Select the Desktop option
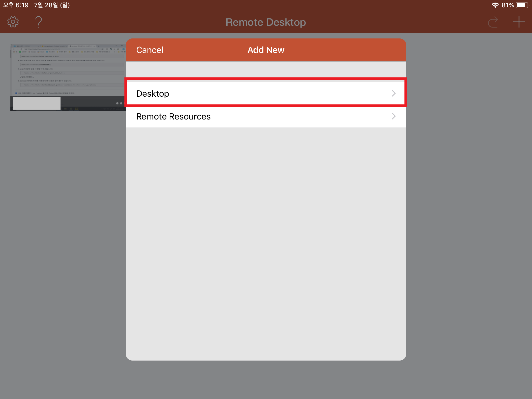Screen dimensions: 532x399 tap(153, 94)
